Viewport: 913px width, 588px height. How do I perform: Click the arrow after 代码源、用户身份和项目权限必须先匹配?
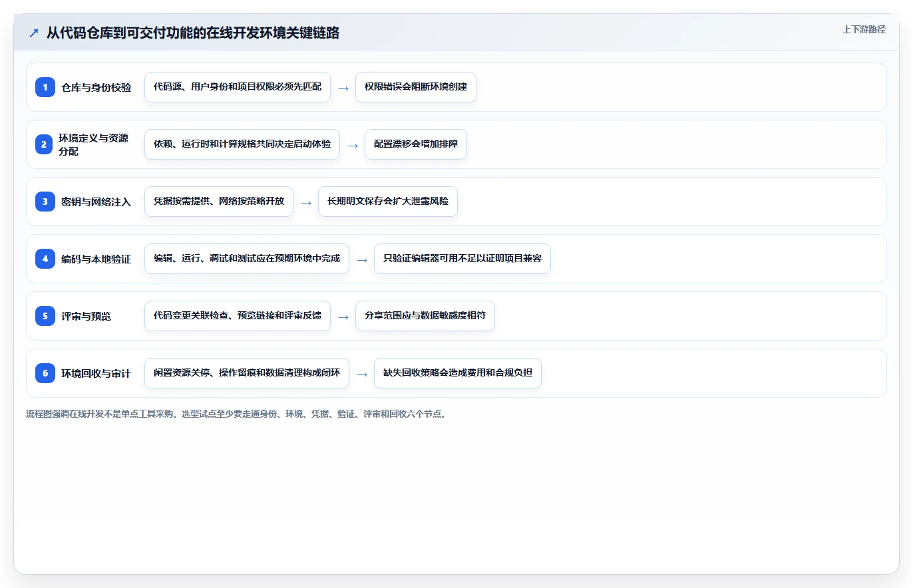pyautogui.click(x=343, y=88)
